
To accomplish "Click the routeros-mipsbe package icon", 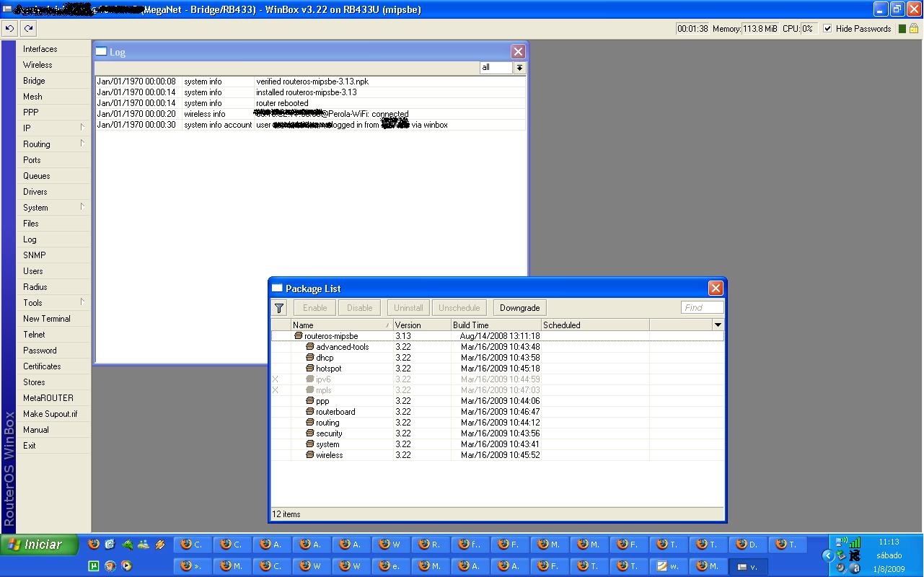I will [298, 336].
